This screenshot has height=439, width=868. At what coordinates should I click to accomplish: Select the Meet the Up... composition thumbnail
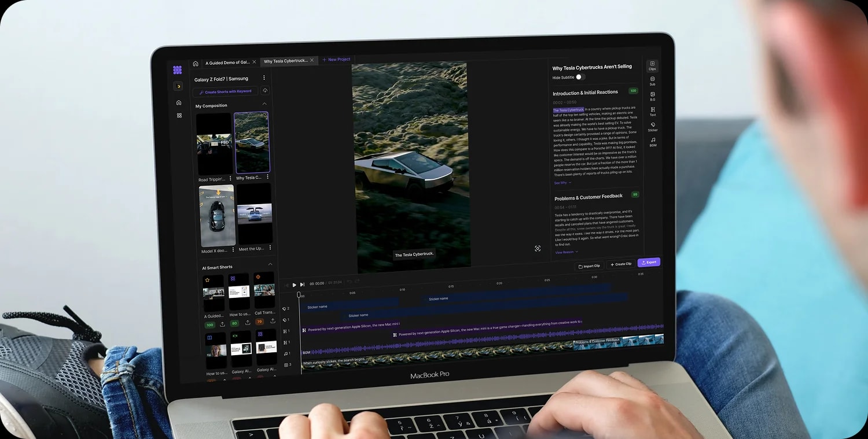coord(255,213)
